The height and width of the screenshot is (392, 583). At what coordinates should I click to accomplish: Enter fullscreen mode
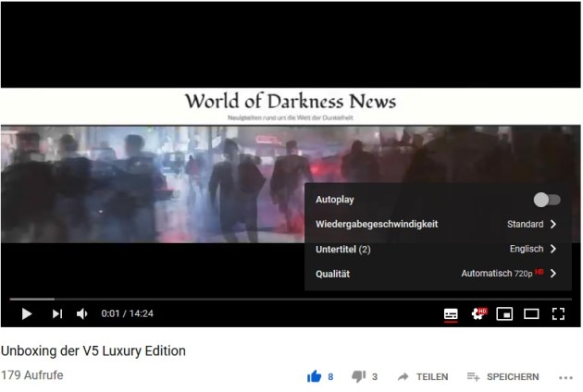point(558,314)
